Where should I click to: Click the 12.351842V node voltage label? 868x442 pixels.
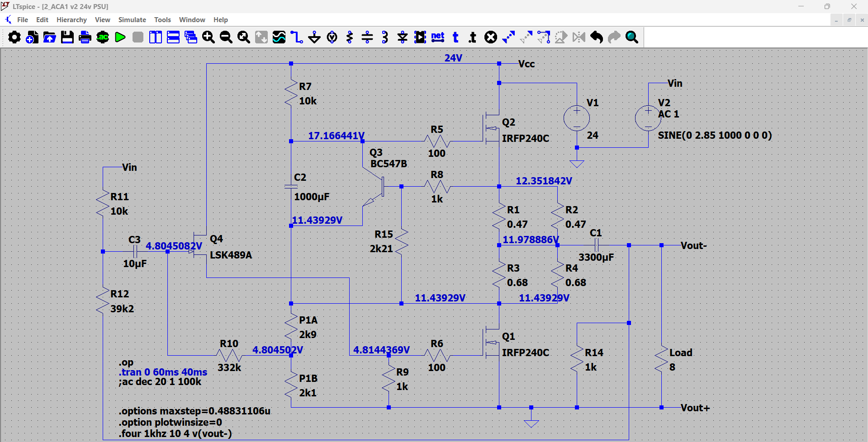pos(544,181)
